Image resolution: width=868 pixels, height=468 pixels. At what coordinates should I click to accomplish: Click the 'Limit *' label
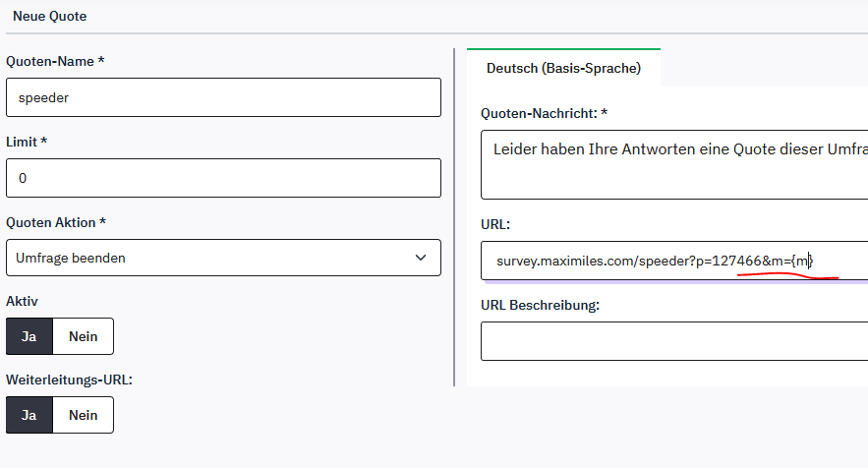[x=27, y=142]
